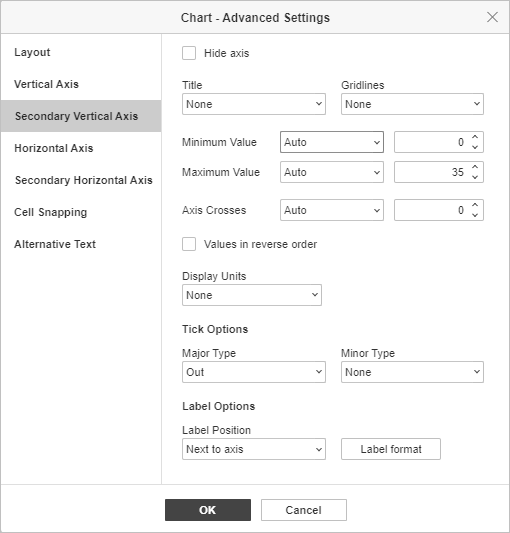
Task: Open the Minor Type dropdown
Action: [x=412, y=372]
